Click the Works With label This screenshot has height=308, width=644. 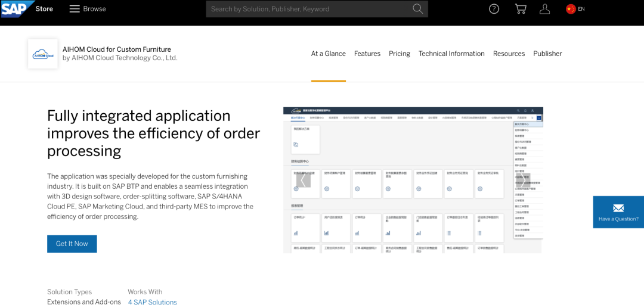pyautogui.click(x=145, y=292)
